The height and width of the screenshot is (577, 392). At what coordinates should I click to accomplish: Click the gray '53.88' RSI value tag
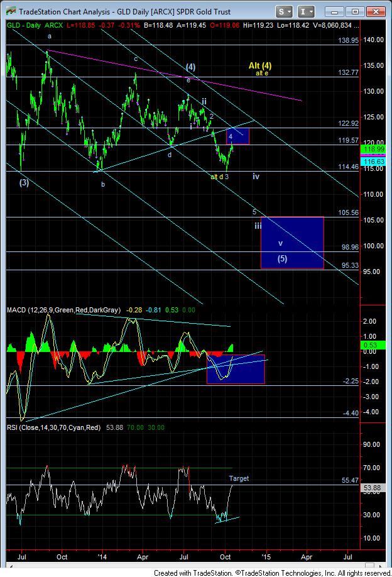point(373,488)
